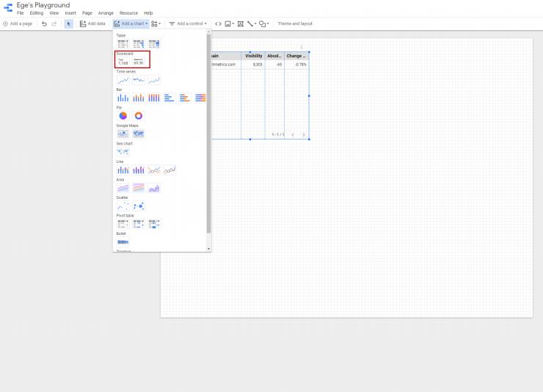Open the Add a control dropdown
The height and width of the screenshot is (392, 543).
(x=188, y=24)
